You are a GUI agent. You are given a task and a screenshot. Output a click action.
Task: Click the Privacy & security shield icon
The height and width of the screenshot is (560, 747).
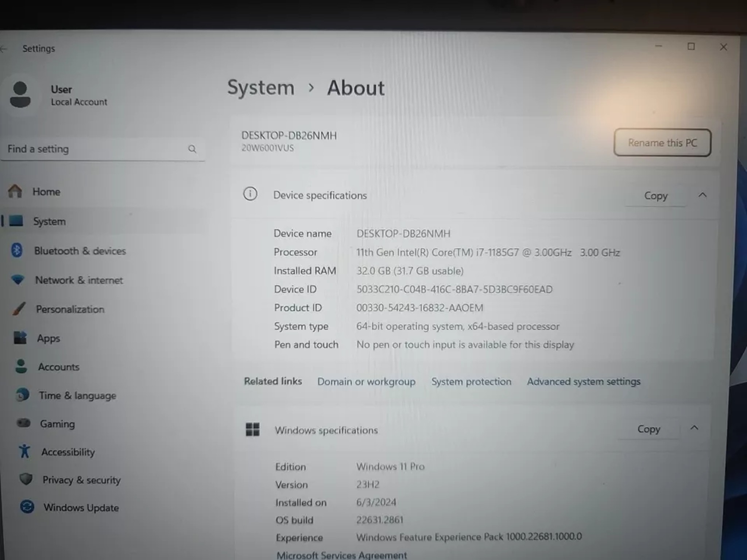[x=26, y=479]
